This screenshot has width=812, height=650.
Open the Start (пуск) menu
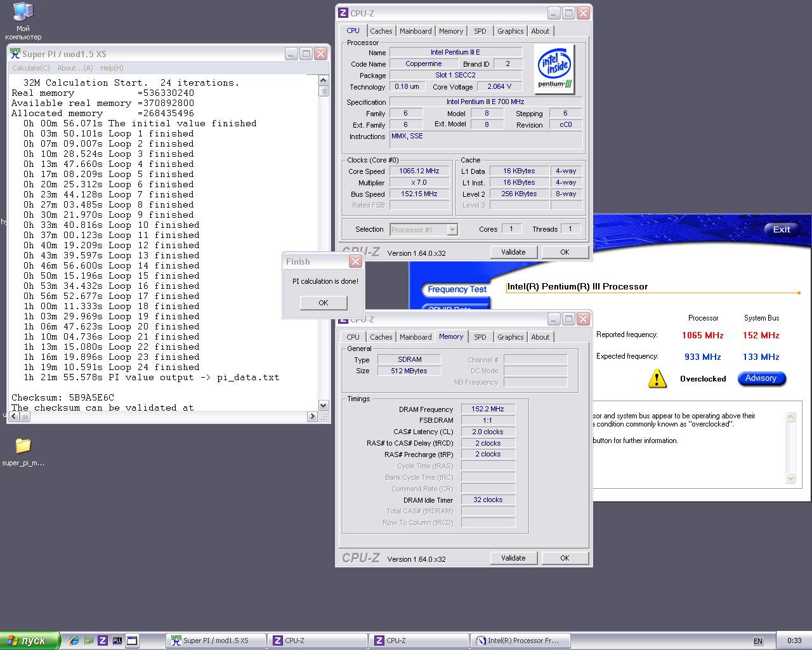[x=30, y=640]
